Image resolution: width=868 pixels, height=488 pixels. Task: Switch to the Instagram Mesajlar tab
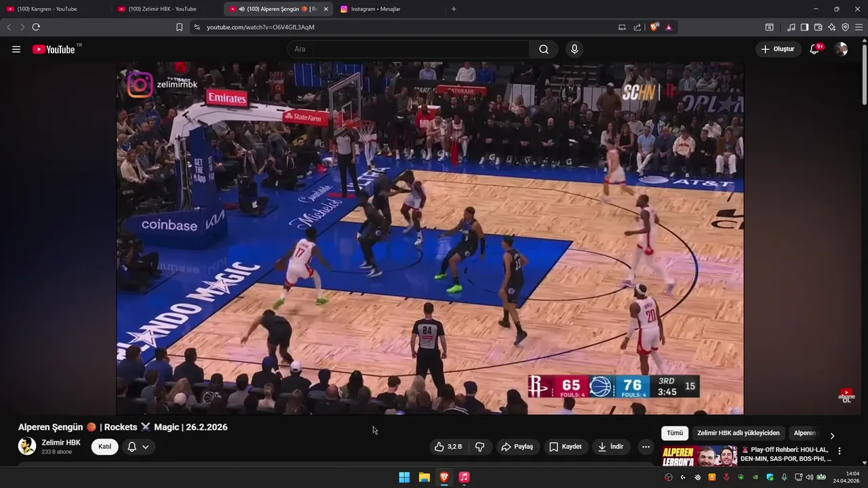388,9
